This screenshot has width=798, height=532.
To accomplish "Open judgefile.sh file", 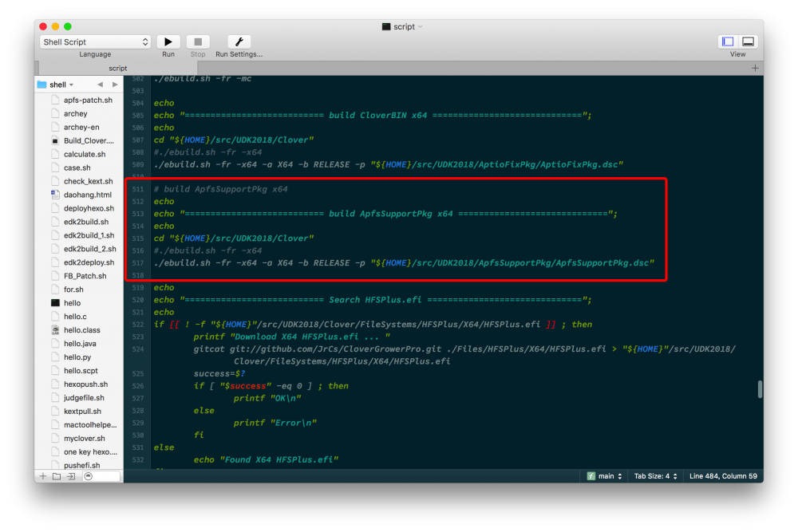I will pyautogui.click(x=84, y=398).
